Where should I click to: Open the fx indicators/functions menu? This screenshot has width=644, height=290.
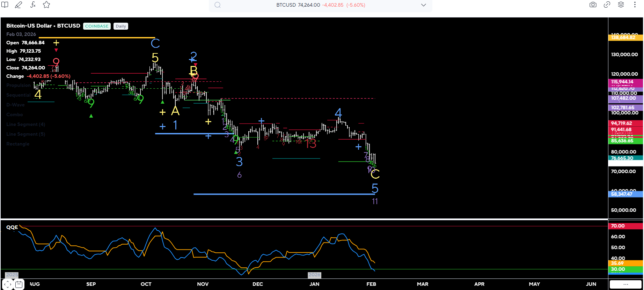[32, 5]
